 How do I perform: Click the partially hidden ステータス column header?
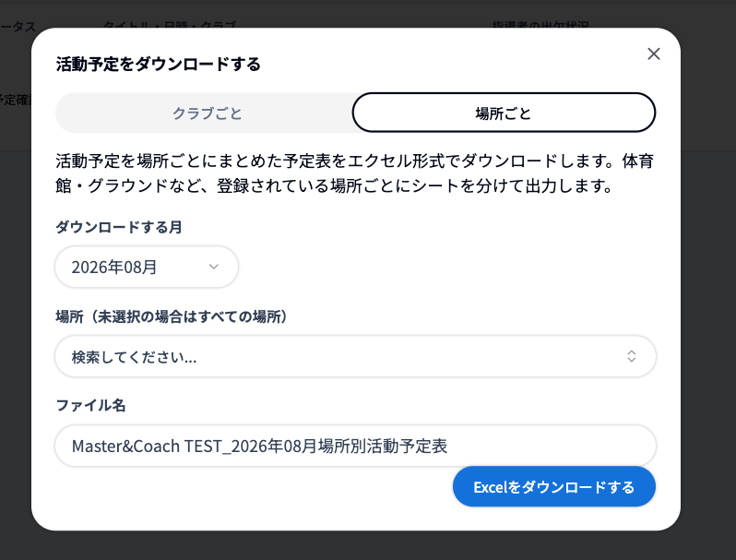point(18,27)
